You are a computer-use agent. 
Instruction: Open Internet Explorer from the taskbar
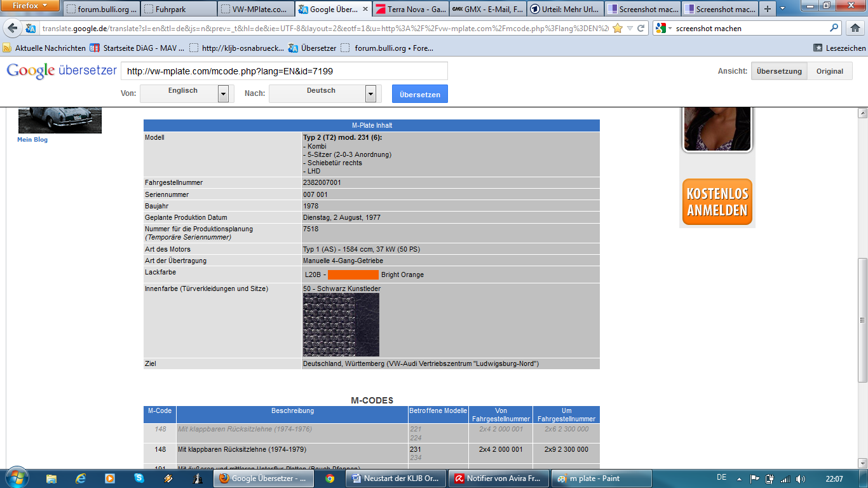(81, 478)
